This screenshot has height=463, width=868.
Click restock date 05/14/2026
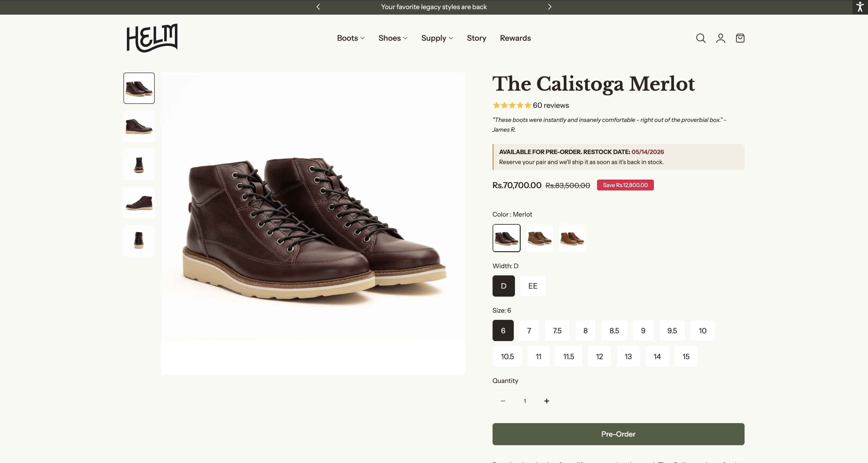point(648,152)
